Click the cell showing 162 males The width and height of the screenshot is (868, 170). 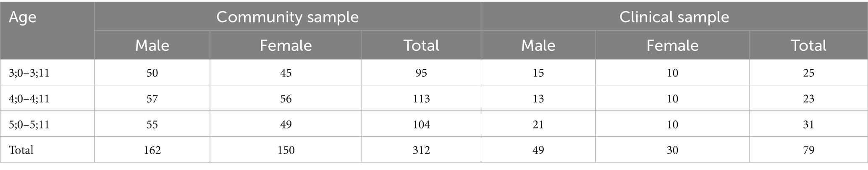pyautogui.click(x=152, y=150)
